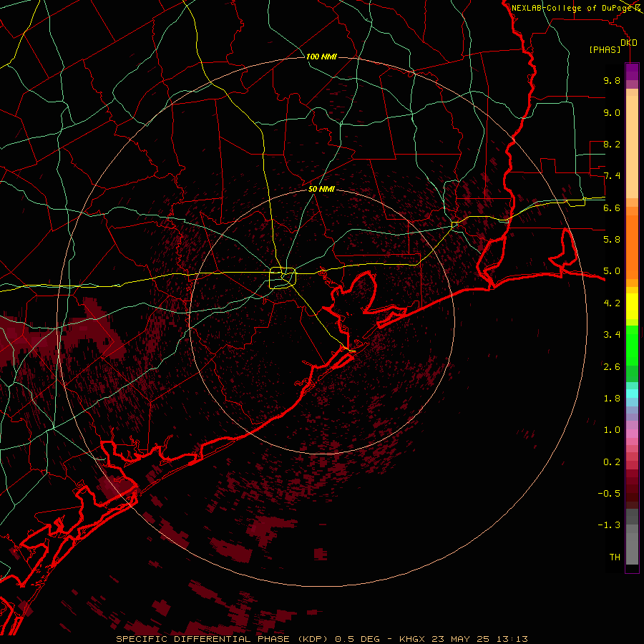Click the "8.2" scale value
Screen dimensions: 644x644
(x=612, y=144)
